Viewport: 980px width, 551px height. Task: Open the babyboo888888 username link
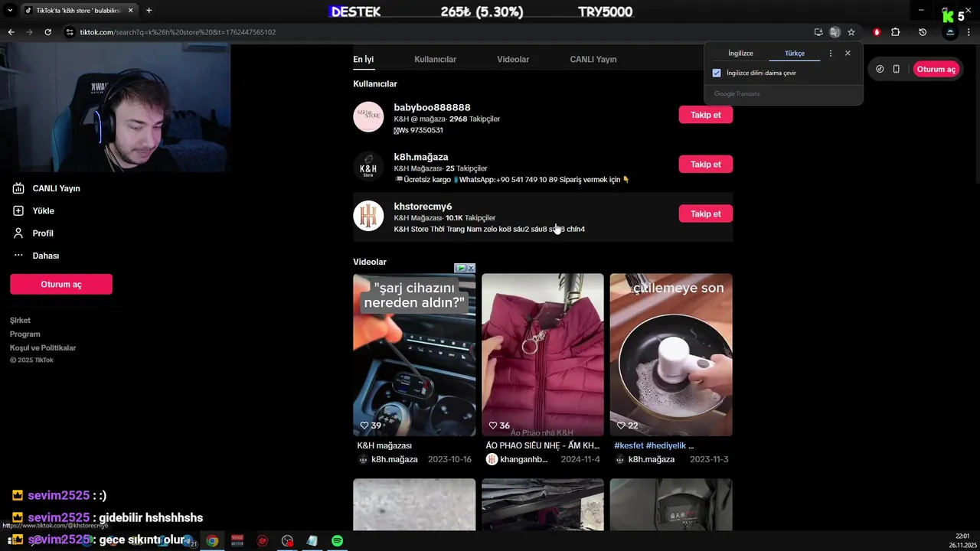(432, 107)
